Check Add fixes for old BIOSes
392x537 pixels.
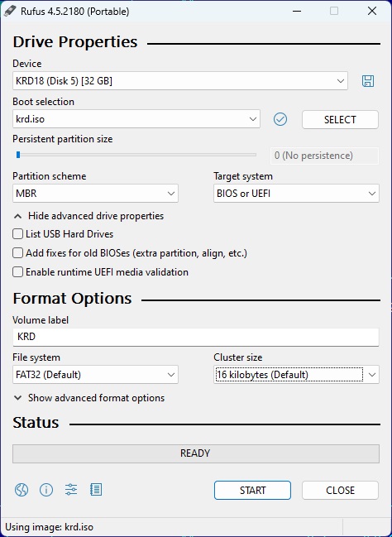pos(18,253)
